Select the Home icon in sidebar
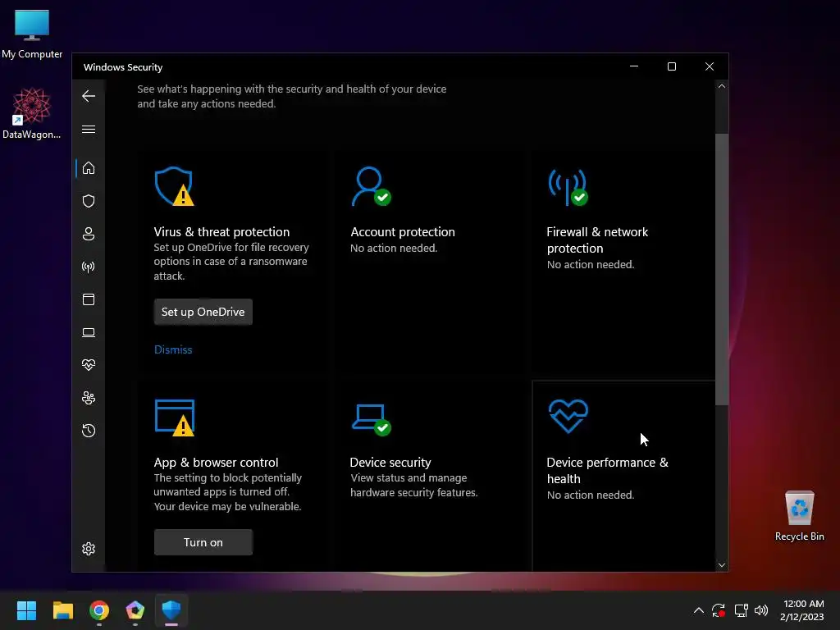Image resolution: width=840 pixels, height=630 pixels. point(89,168)
